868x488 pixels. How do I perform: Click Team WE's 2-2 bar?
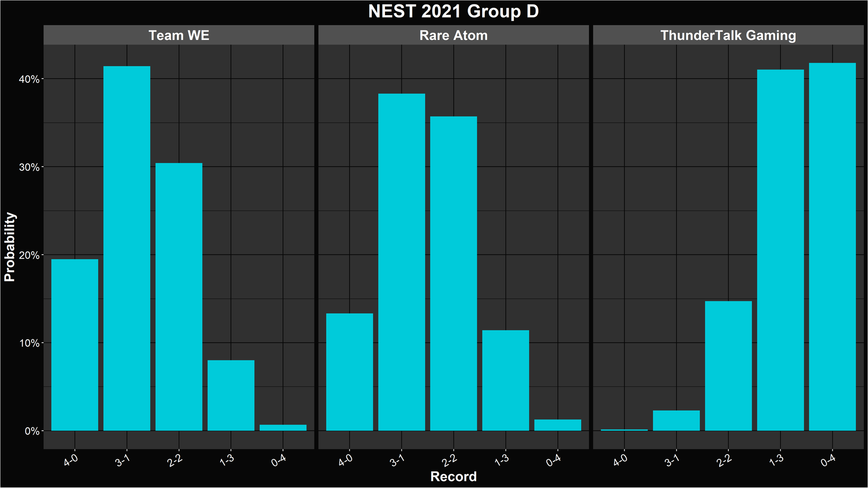coord(179,297)
